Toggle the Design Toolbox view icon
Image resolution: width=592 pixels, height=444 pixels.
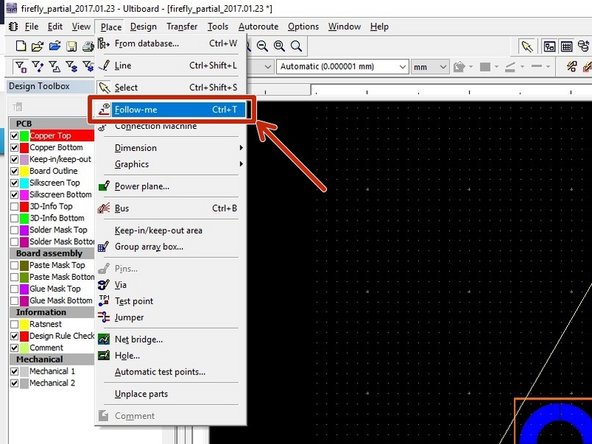[x=549, y=46]
